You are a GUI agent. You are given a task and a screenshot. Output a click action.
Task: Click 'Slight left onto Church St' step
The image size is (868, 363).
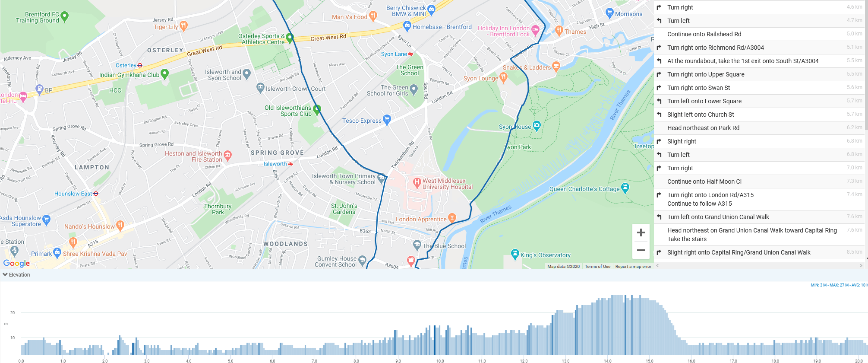tap(760, 115)
